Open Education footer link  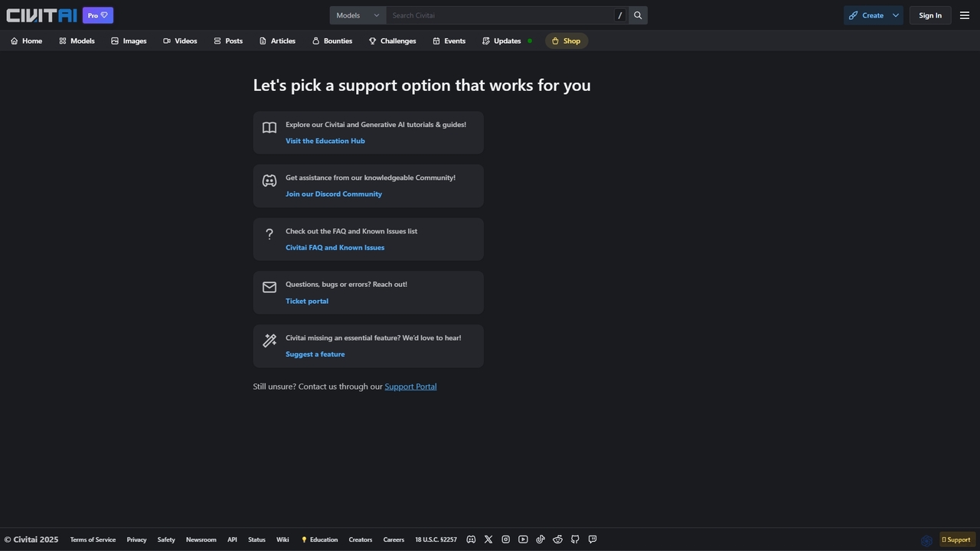pos(319,540)
